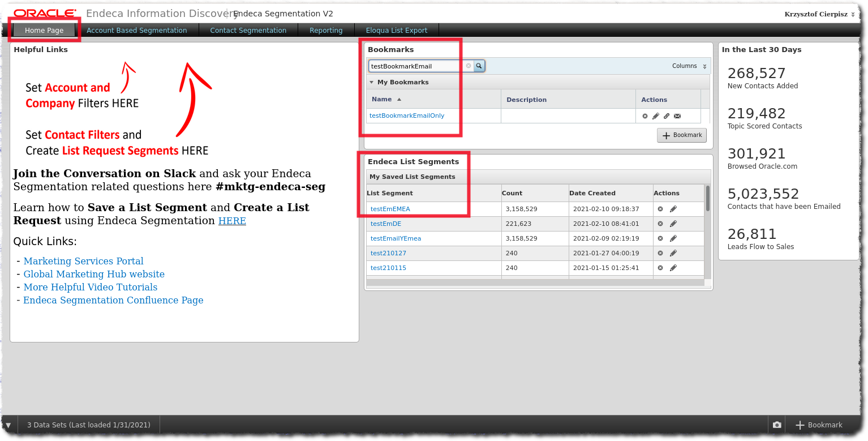Click the 3 Data Sets status text
868x441 pixels.
[x=89, y=425]
